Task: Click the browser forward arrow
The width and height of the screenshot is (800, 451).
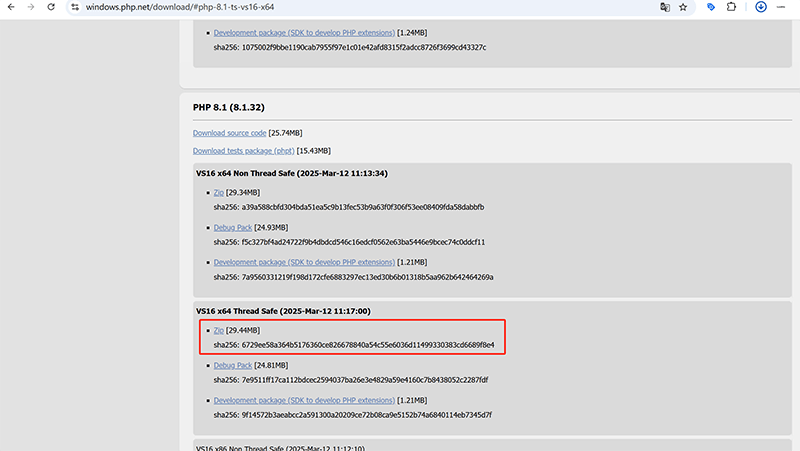Action: point(31,7)
